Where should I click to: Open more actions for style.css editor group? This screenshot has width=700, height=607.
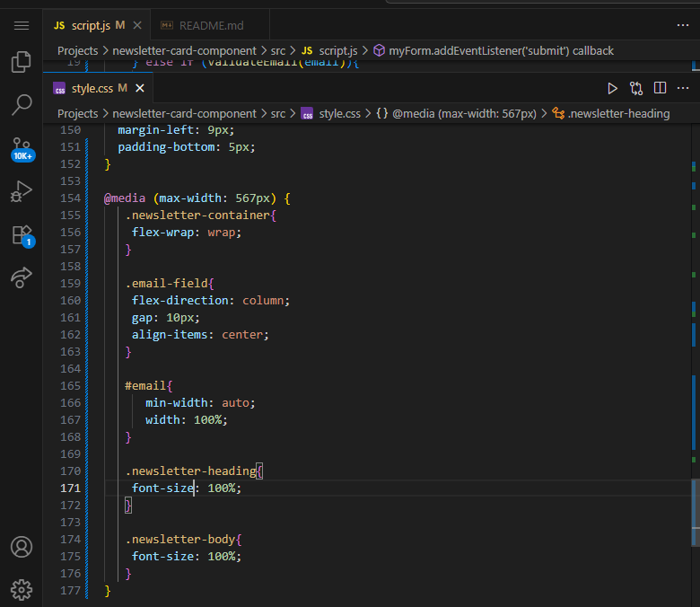point(683,88)
